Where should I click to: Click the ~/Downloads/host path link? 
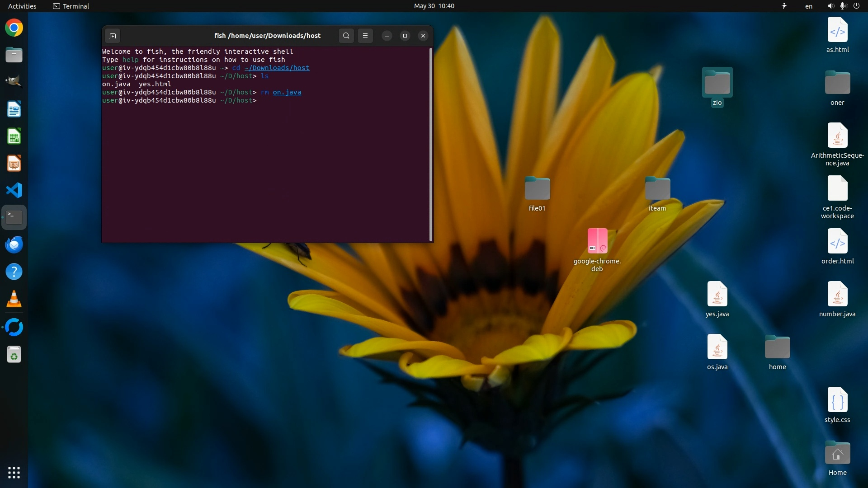pyautogui.click(x=277, y=68)
